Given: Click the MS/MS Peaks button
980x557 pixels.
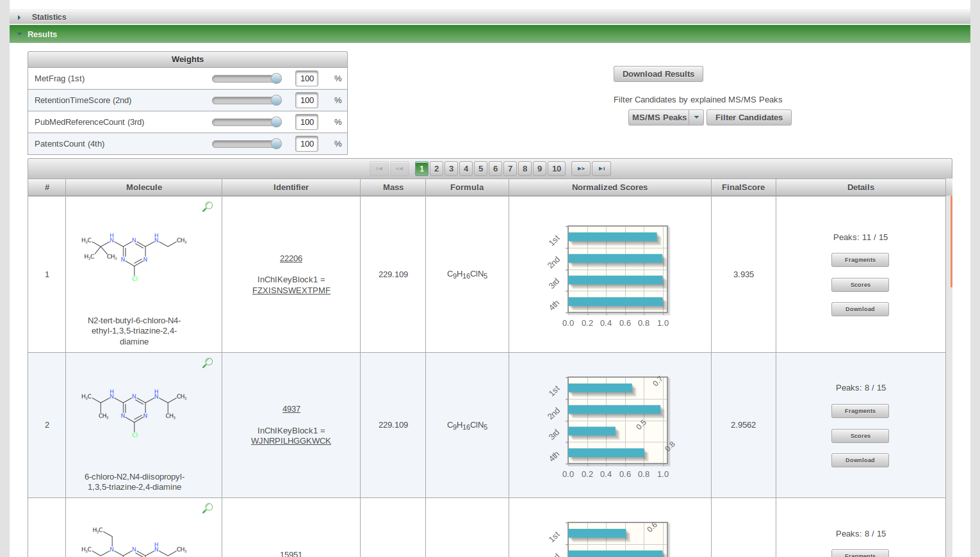Looking at the screenshot, I should 659,117.
